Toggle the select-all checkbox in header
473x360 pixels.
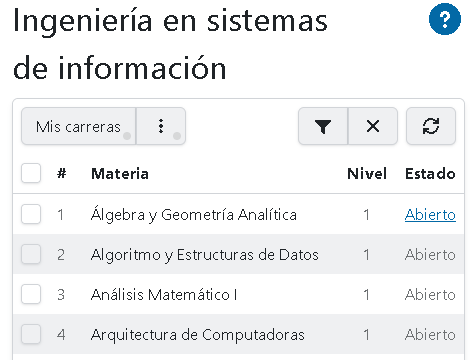click(x=31, y=173)
